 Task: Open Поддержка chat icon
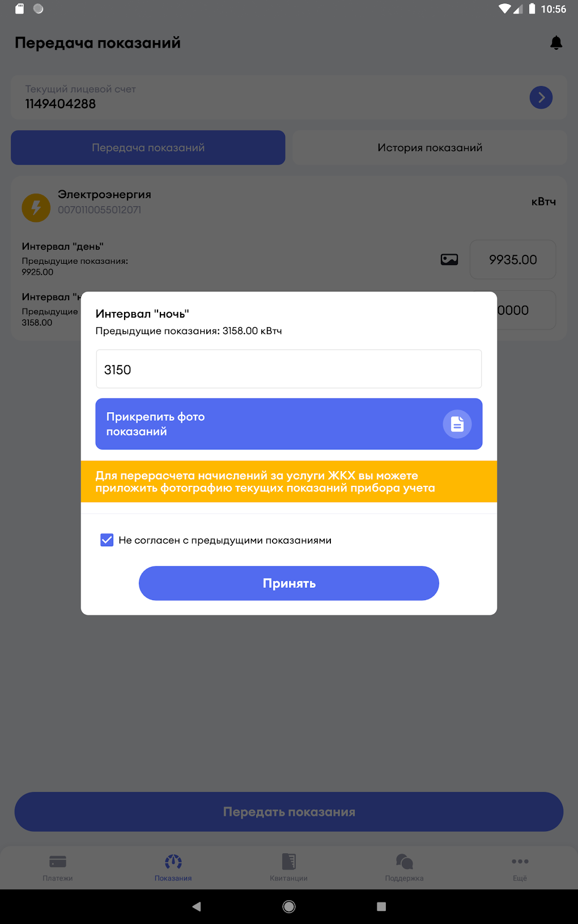point(404,862)
